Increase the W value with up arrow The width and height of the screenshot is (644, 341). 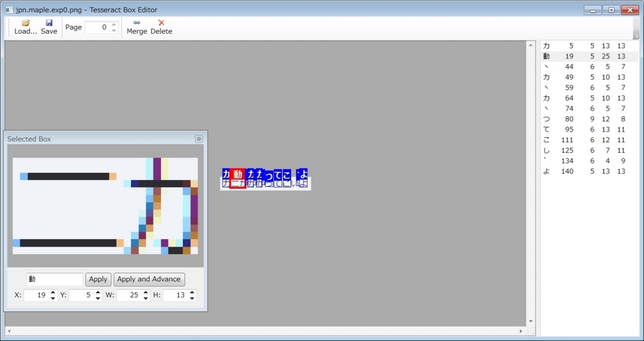click(x=146, y=293)
